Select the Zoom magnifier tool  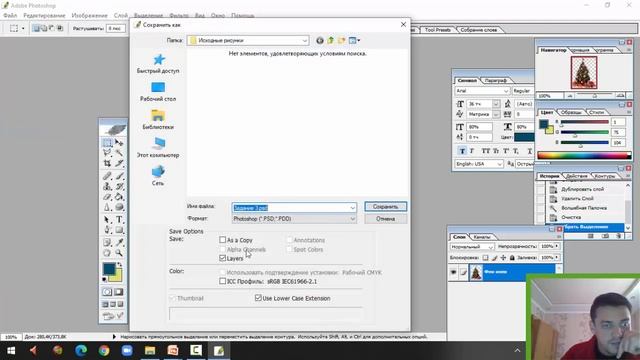coord(119,253)
